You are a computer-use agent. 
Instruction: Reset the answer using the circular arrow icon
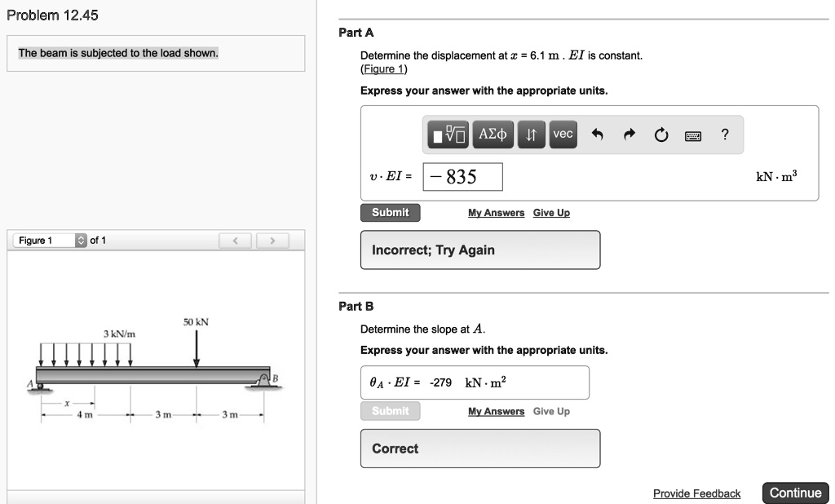660,134
